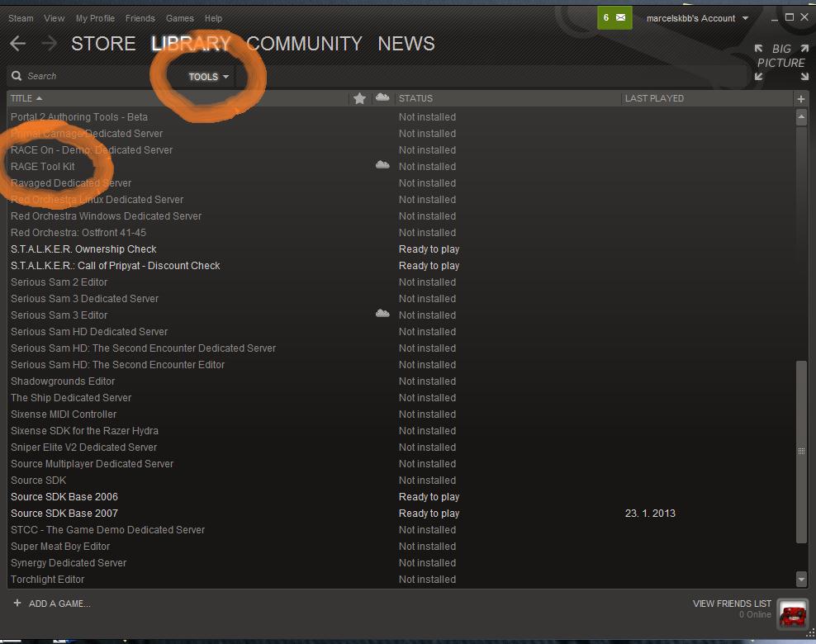Click the back navigation arrow

(18, 44)
